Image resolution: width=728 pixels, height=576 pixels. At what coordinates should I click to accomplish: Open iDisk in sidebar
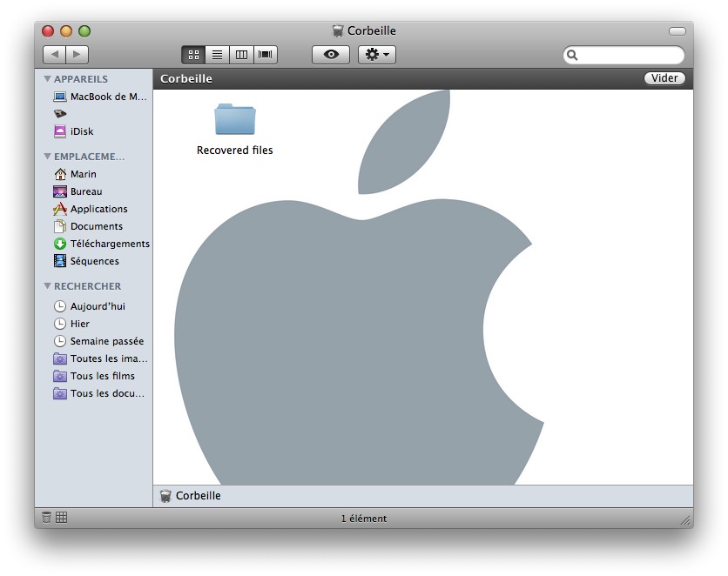click(94, 131)
